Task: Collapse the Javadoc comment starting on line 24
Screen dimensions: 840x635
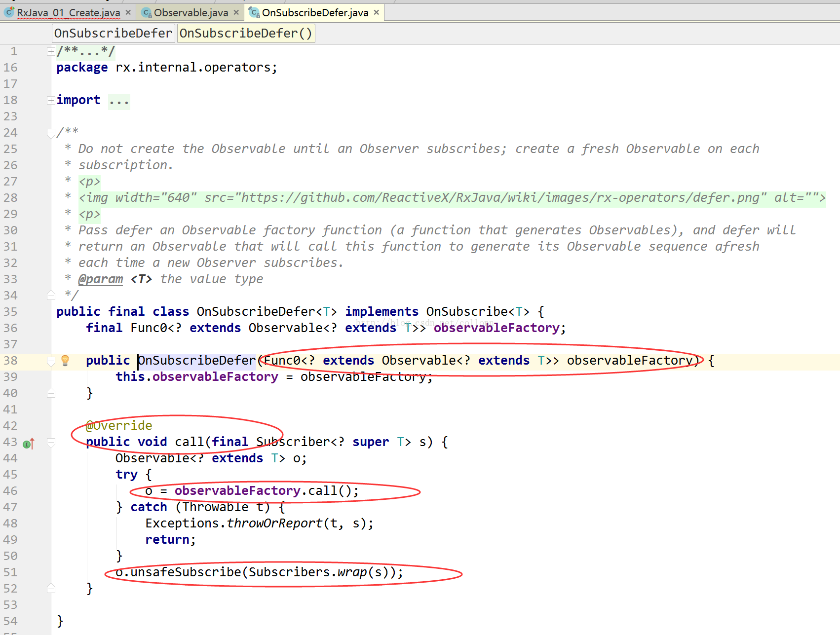Action: 51,133
